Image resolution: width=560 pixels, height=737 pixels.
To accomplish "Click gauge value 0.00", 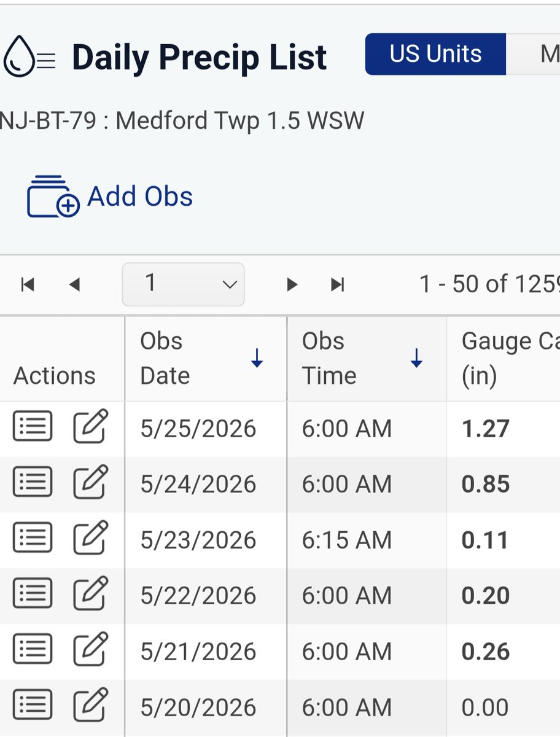I will [x=486, y=708].
